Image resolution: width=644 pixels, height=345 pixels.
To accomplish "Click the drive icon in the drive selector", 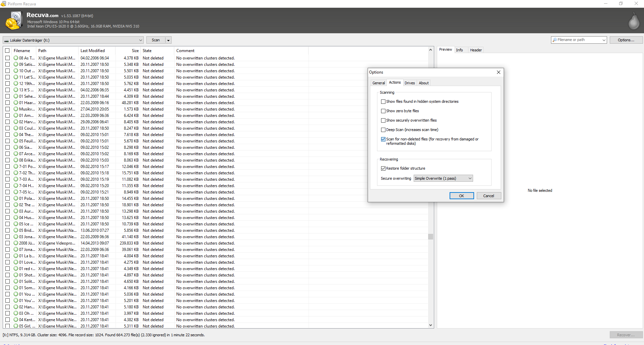I will point(6,40).
